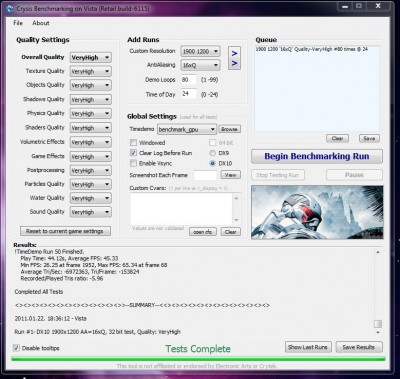This screenshot has height=379, width=400.
Task: Click Begin Benchmarking Run
Action: 317,156
